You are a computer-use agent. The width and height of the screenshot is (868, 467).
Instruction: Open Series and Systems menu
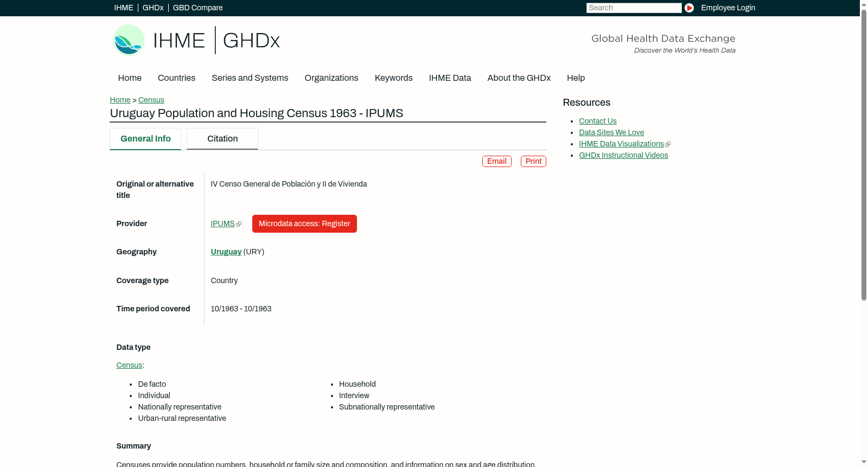(250, 78)
